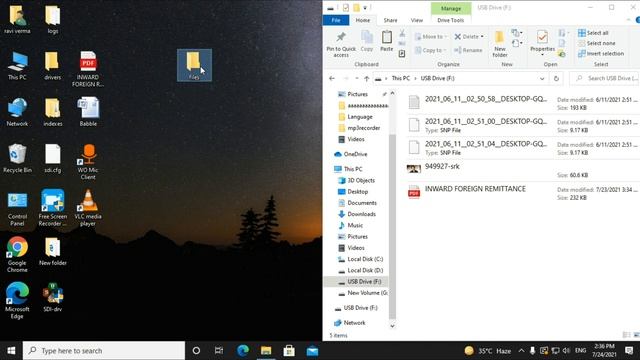Click Select none in ribbon
640x360 pixels.
pyautogui.click(x=597, y=43)
